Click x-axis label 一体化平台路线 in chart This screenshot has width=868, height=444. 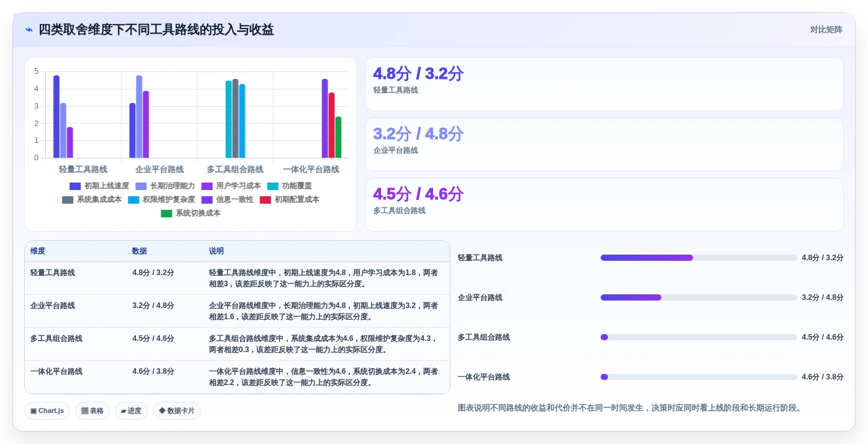(x=311, y=170)
